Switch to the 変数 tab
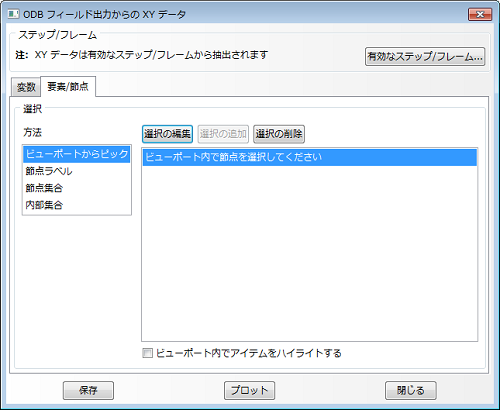 tap(26, 87)
